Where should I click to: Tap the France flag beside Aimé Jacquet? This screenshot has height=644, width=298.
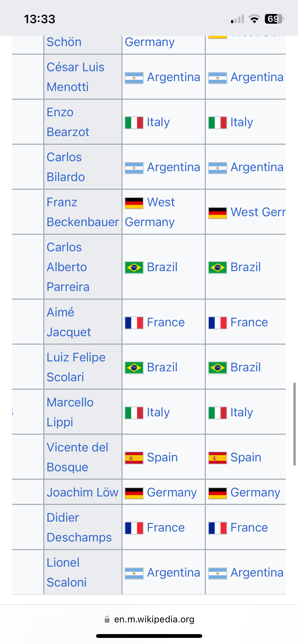pos(134,323)
